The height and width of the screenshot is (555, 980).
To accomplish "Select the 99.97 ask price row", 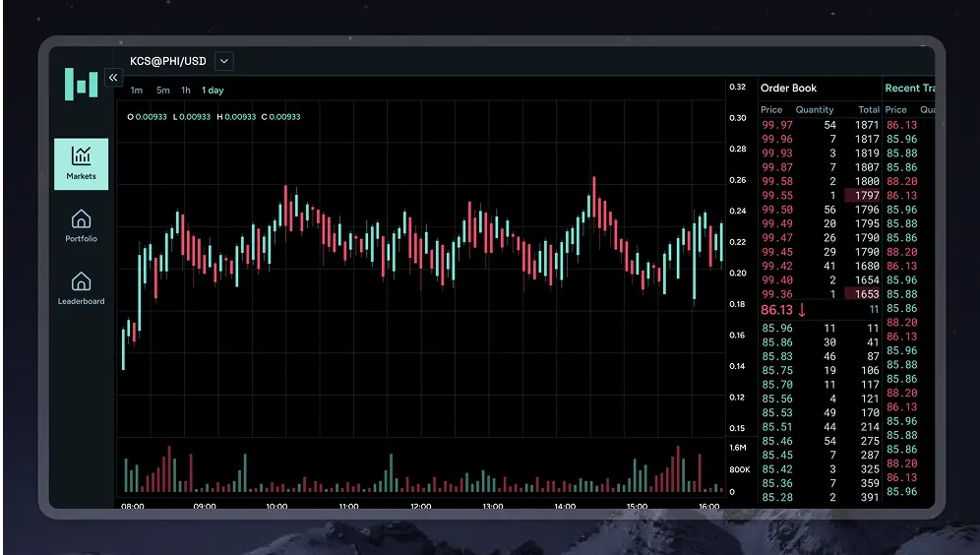I will [820, 125].
